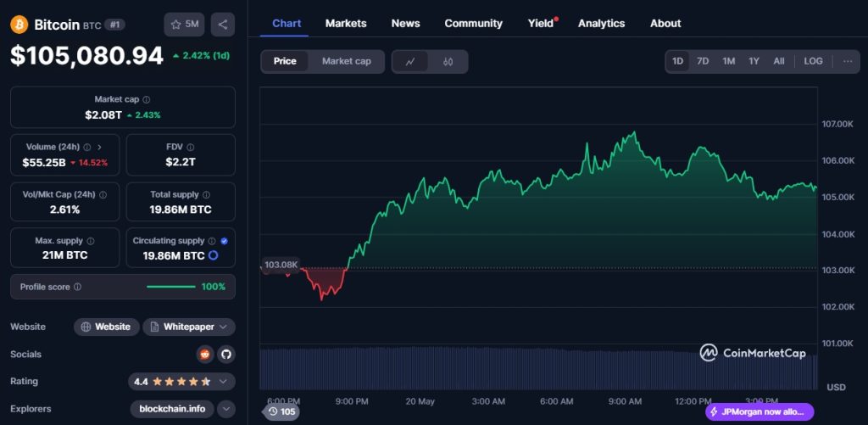Set chart range to 1D
Screen dimensions: 868x425
coord(677,61)
